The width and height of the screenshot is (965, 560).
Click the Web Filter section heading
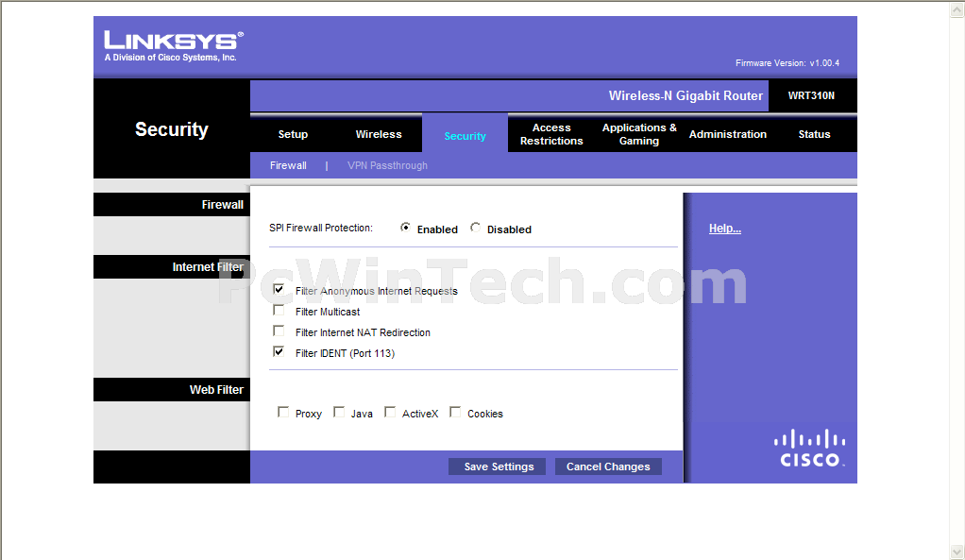click(x=216, y=389)
